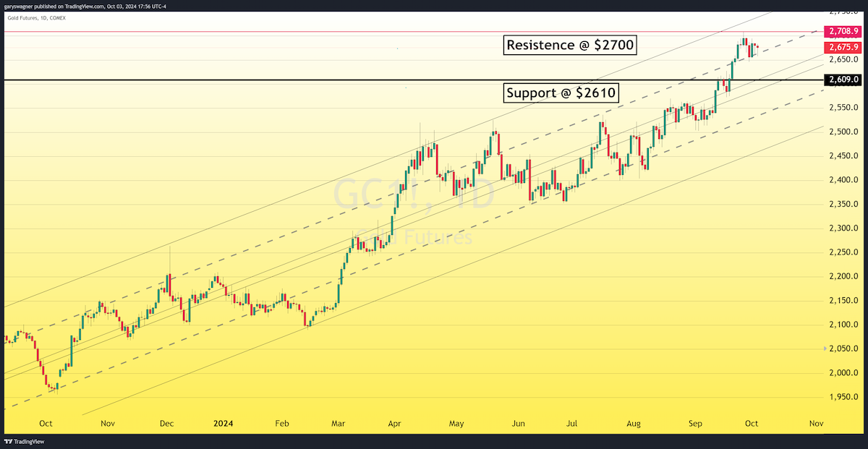Select the 'Resistence @ $2700' annotation box

click(x=570, y=46)
